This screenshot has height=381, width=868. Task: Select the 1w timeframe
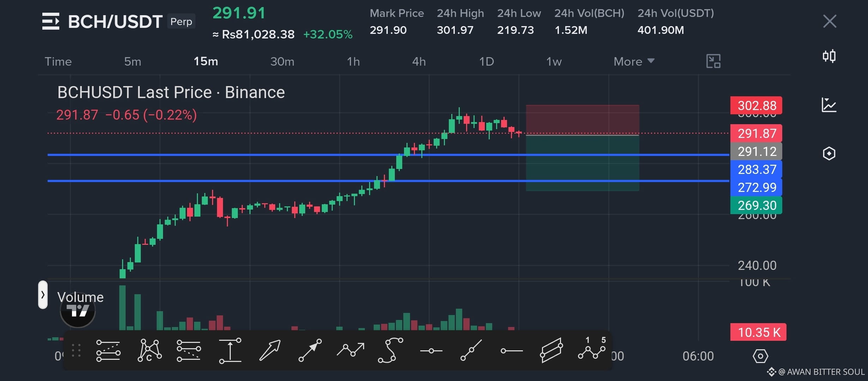point(554,61)
